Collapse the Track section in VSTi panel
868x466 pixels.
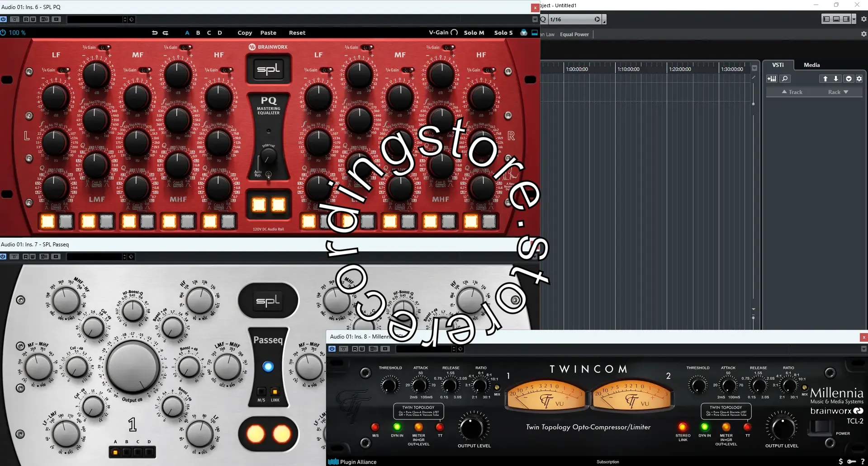pyautogui.click(x=792, y=92)
